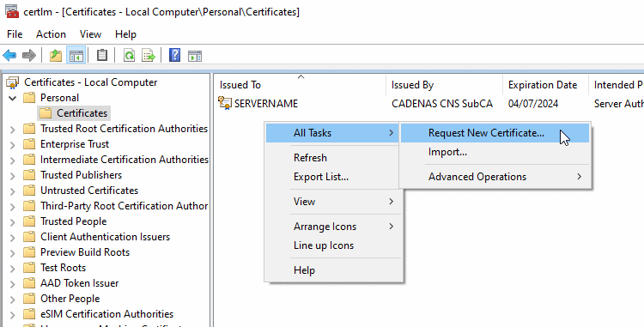
Task: Toggle the Show/Hide Console Tree icon
Action: 76,56
